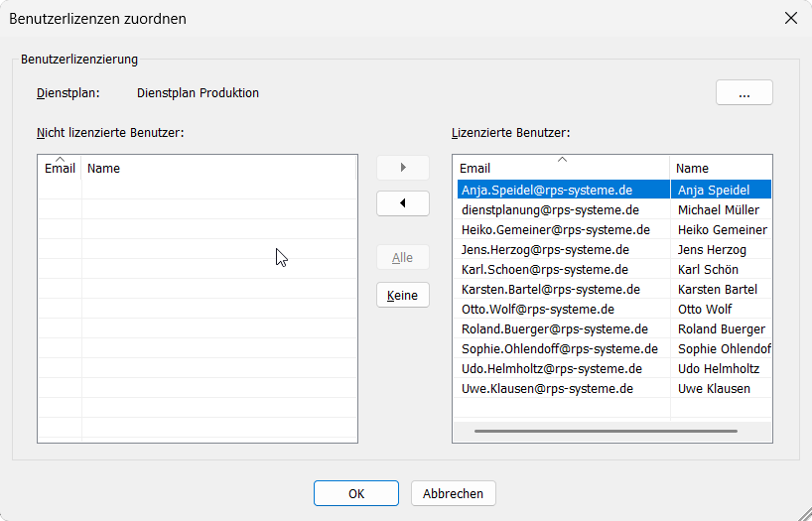
Task: Click the name cell Roland Buerger
Action: [x=721, y=328]
